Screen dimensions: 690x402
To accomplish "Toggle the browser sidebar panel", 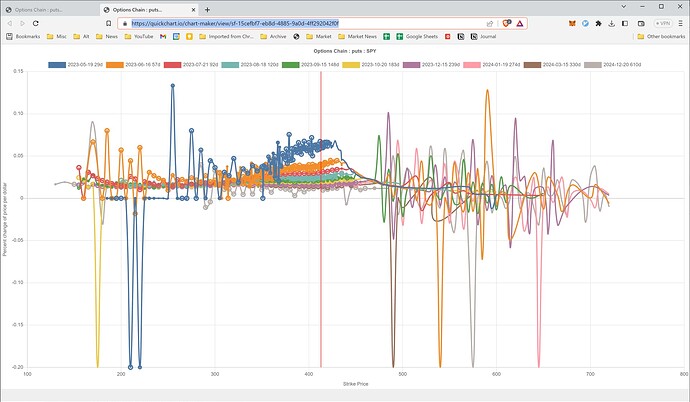I will click(x=625, y=23).
